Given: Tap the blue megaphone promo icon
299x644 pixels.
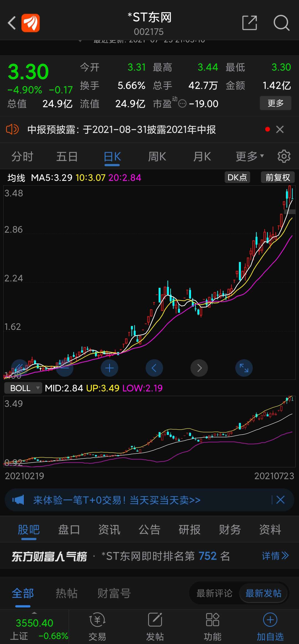Looking at the screenshot, I should click(x=18, y=500).
